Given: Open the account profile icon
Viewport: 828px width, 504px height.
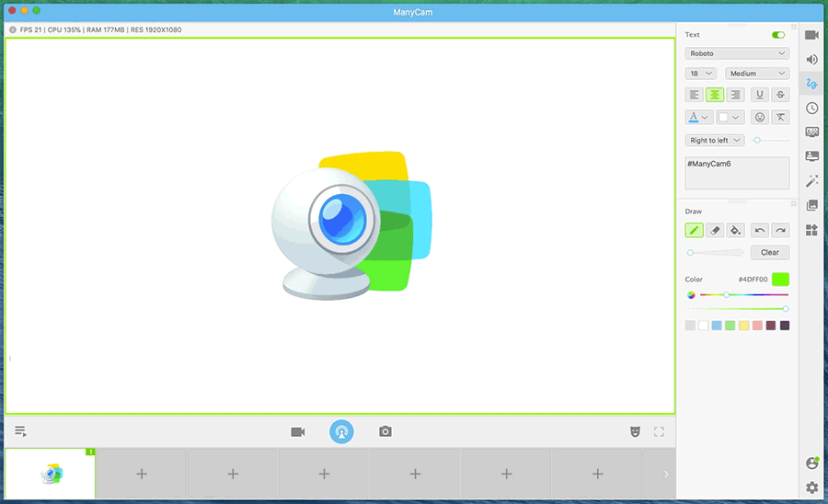Looking at the screenshot, I should click(812, 463).
